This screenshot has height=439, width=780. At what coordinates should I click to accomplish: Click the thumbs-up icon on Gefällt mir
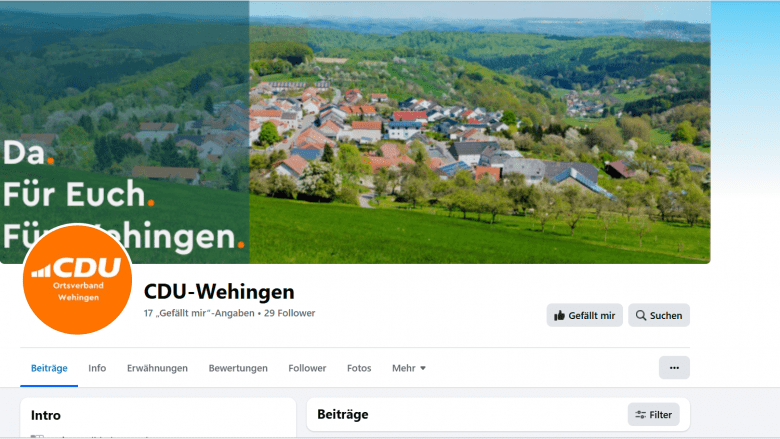click(x=559, y=316)
